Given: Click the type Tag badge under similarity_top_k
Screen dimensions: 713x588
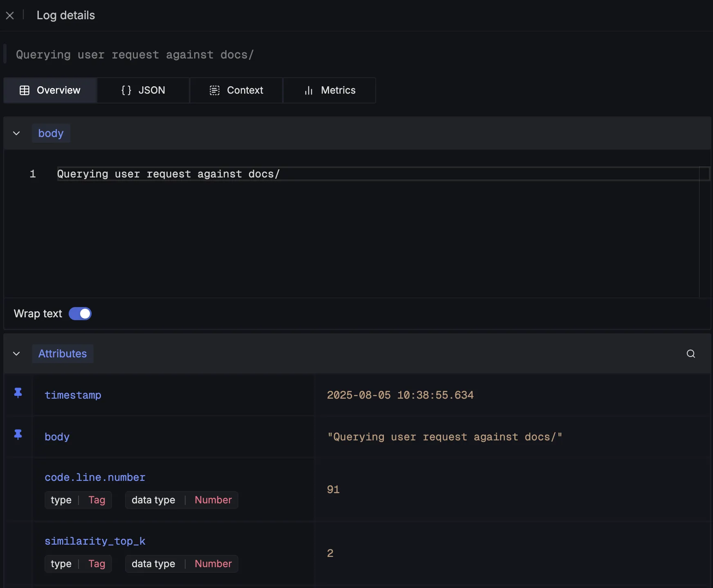Looking at the screenshot, I should [x=78, y=564].
